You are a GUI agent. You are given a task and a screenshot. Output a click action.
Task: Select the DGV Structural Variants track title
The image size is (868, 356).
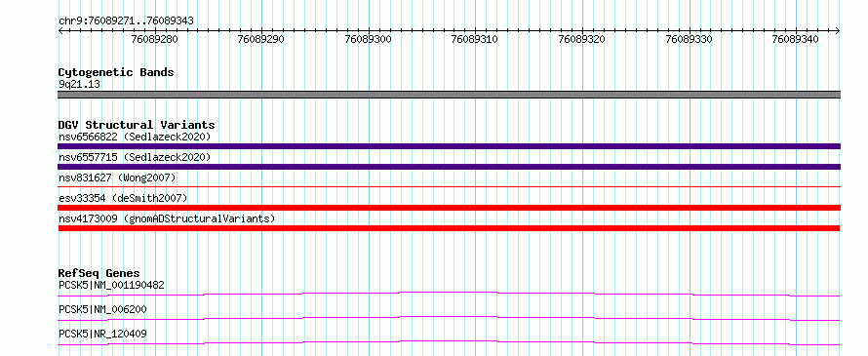coord(137,125)
